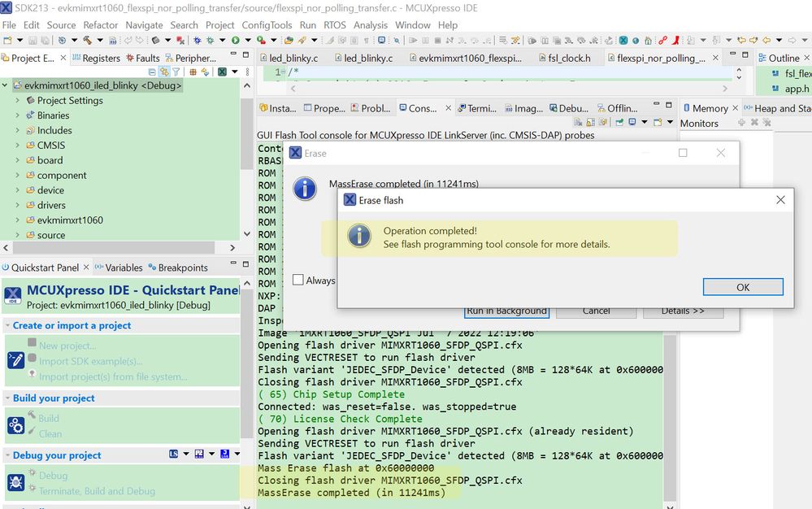Check the Always checkbox in Erase dialog
812x509 pixels.
(297, 280)
